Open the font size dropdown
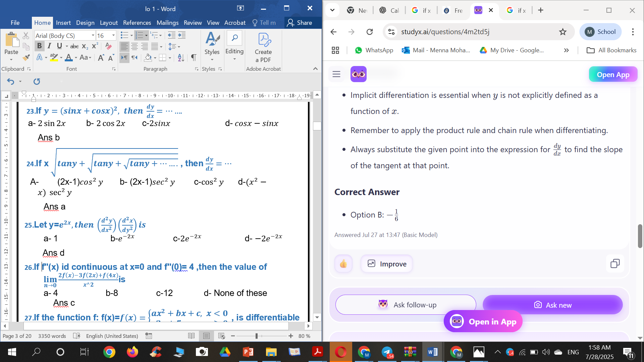 113,35
